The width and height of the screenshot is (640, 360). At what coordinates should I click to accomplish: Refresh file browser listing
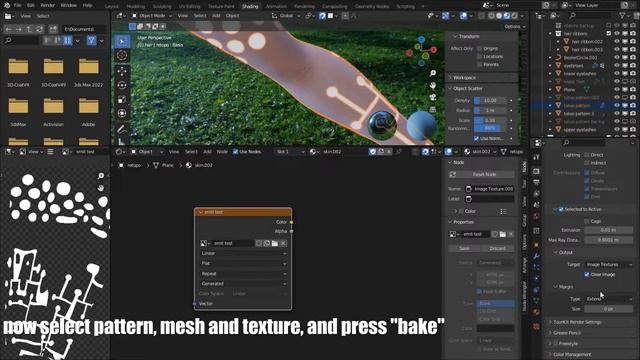pyautogui.click(x=39, y=29)
